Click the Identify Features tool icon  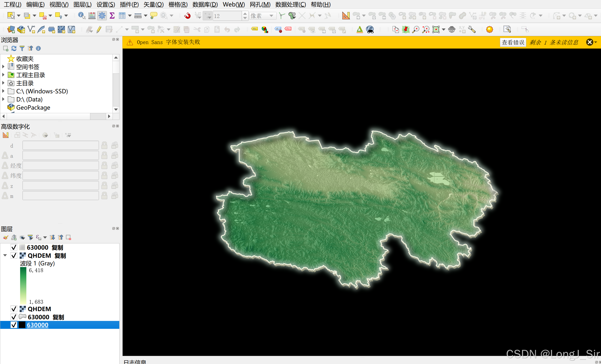pos(81,16)
